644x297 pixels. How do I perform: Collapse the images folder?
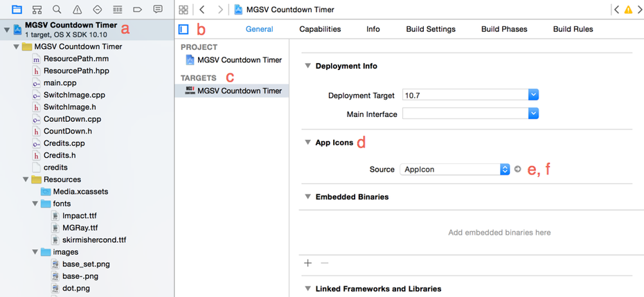pos(35,252)
